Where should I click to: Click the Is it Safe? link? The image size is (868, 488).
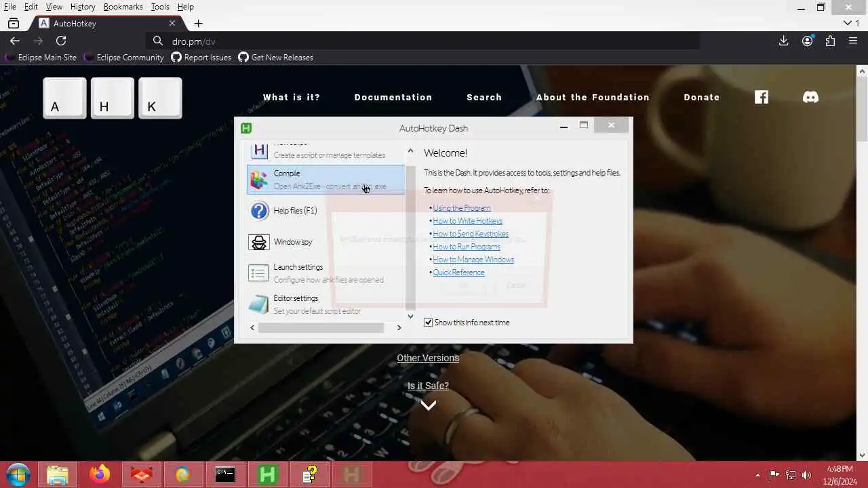point(428,386)
